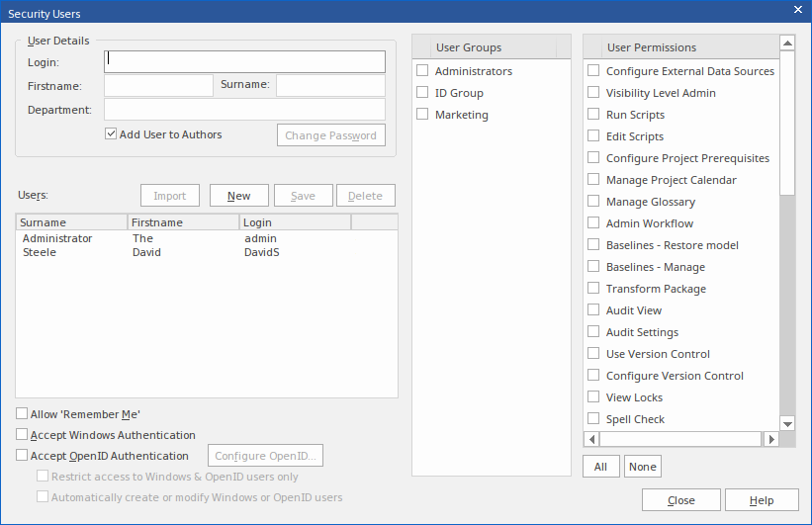Enable the Administrators user group checkbox
Image resolution: width=812 pixels, height=525 pixels.
422,71
